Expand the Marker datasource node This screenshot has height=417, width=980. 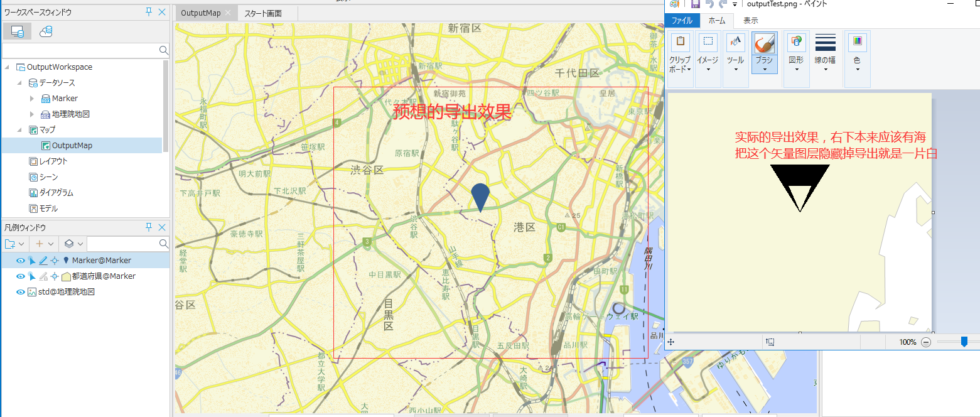[x=32, y=99]
